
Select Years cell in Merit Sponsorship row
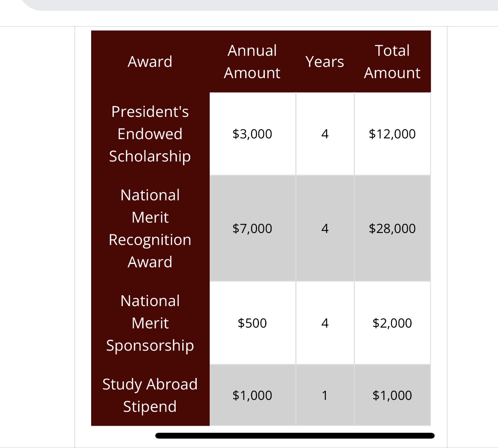point(325,323)
